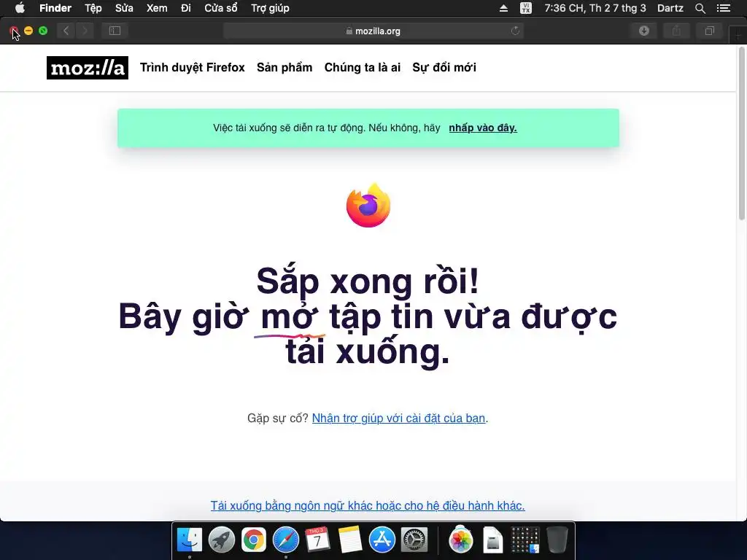Open Nhận trợ giúp với cài đặt link
This screenshot has height=560, width=747.
398,418
